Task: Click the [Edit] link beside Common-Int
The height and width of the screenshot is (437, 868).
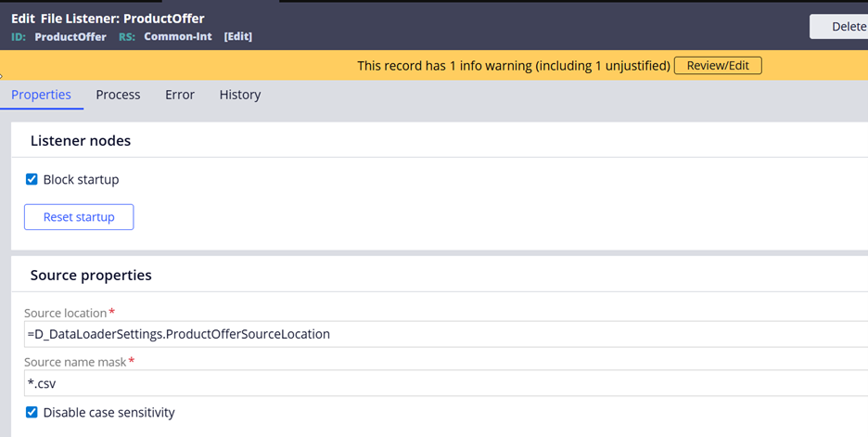Action: tap(238, 37)
